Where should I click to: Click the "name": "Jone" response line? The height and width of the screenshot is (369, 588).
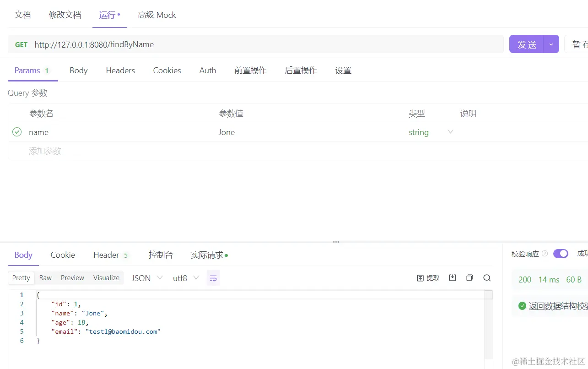(79, 313)
